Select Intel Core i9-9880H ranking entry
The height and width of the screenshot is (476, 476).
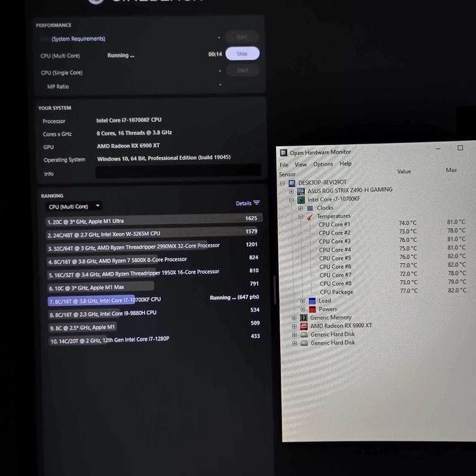coord(154,312)
